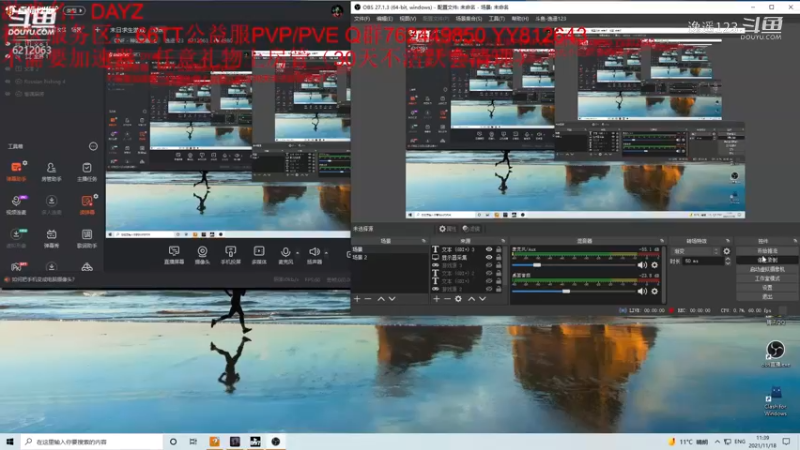
Task: Open the 主播任务 tool in Douyu
Action: (87, 171)
